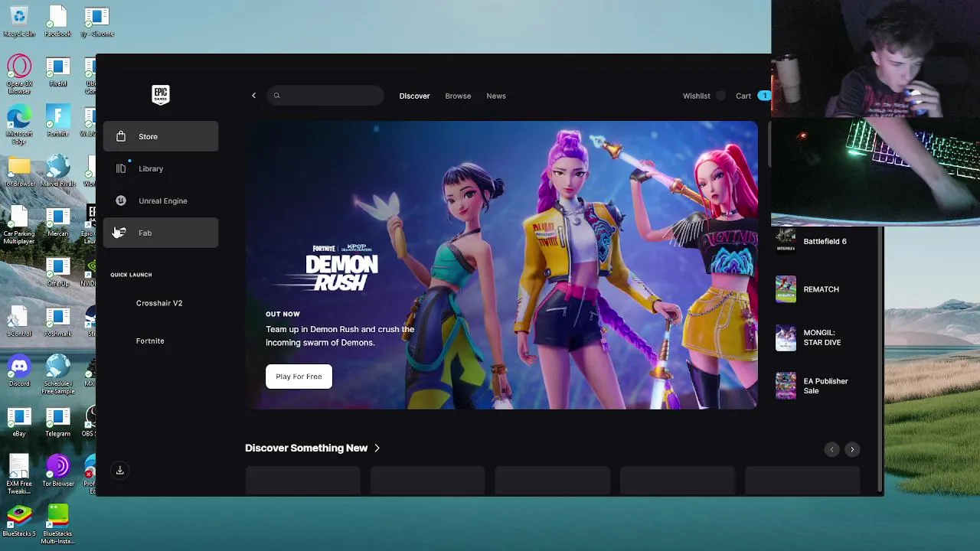Open the Library section
The height and width of the screenshot is (551, 980).
161,168
